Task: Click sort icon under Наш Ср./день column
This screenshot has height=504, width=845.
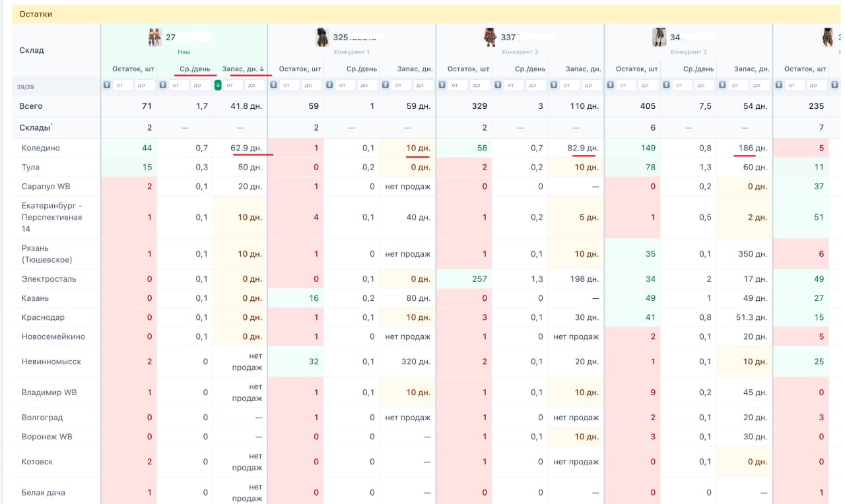Action: [x=162, y=85]
